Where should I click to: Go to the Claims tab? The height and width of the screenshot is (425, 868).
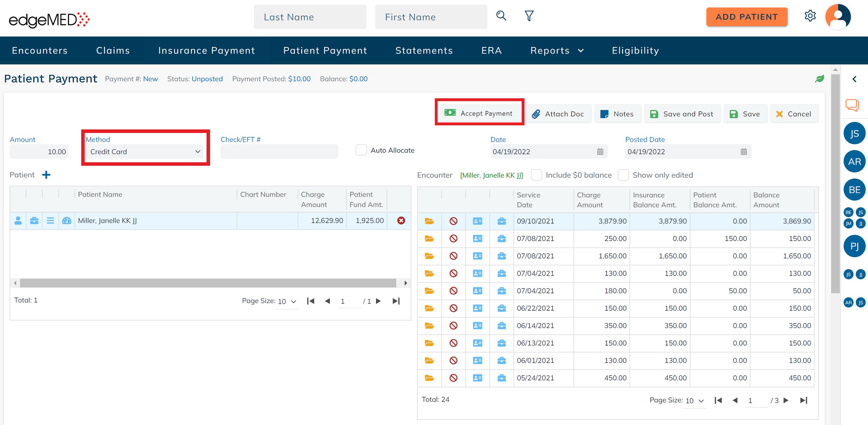pyautogui.click(x=113, y=50)
